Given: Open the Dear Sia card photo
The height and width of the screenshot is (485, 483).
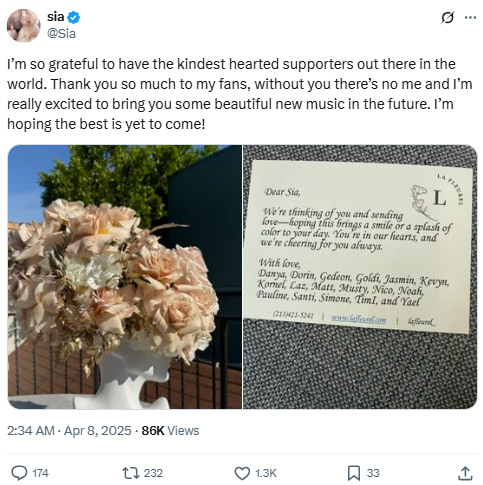Looking at the screenshot, I should click(x=360, y=277).
